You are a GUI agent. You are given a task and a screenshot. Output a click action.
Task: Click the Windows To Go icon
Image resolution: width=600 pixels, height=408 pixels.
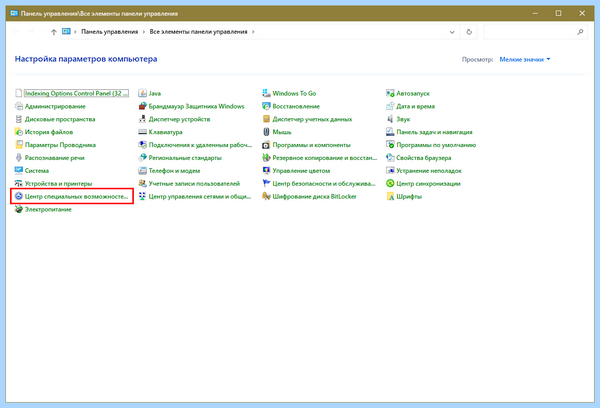266,93
